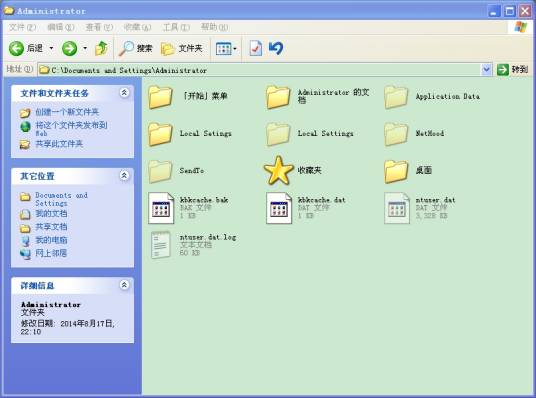This screenshot has height=398, width=536.
Task: Open the Tools (工具) menu
Action: click(176, 27)
